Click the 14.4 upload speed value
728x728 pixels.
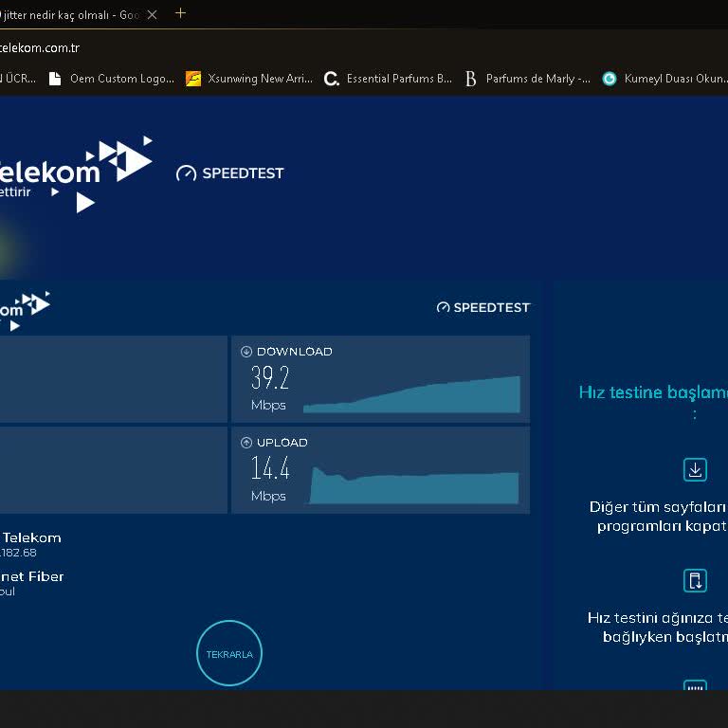(270, 468)
